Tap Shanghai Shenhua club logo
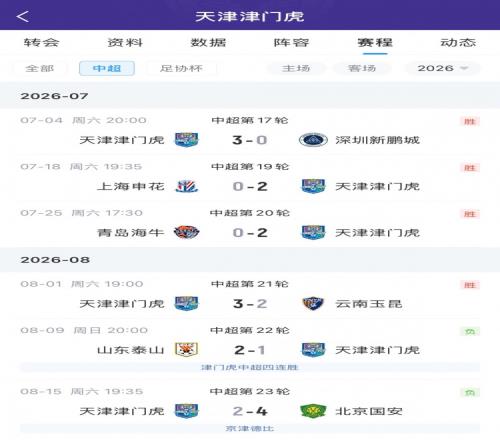 coord(187,186)
